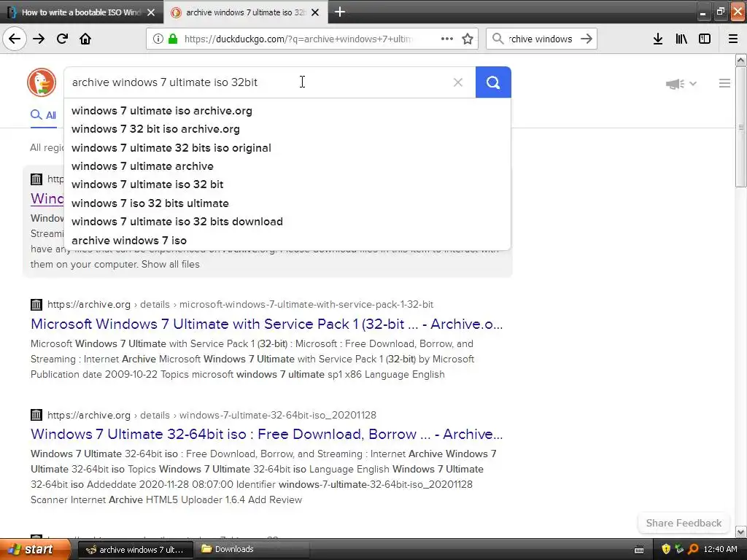Viewport: 747px width, 560px height.
Task: Click the microsoft-windows-7-ultimate-with-service-pack-1-32-bit URL
Action: pyautogui.click(x=240, y=304)
